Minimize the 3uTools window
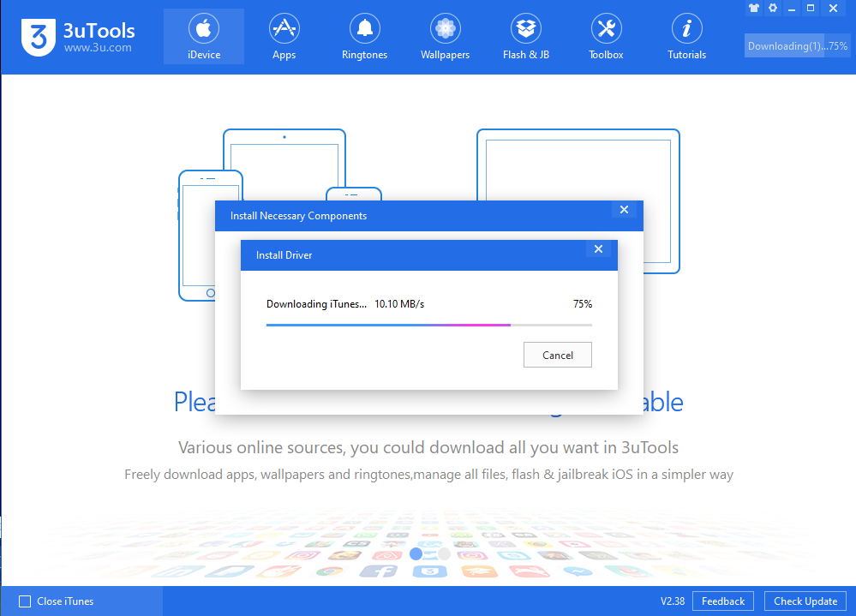Image resolution: width=856 pixels, height=616 pixels. (x=792, y=9)
